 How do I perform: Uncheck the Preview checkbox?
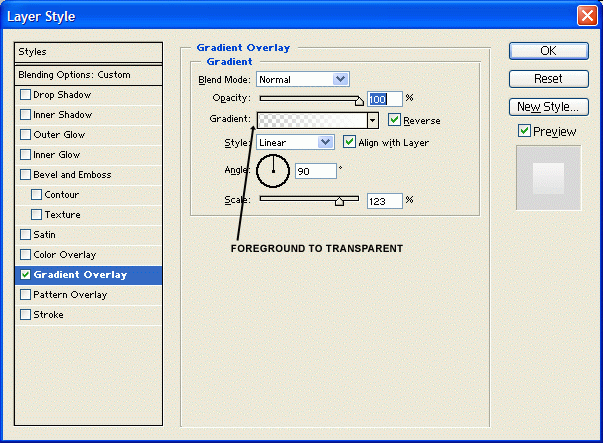[524, 131]
